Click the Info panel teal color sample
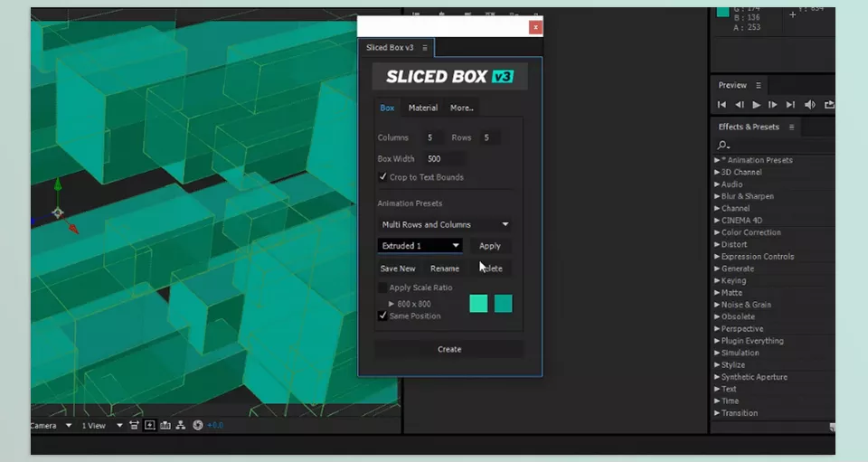The height and width of the screenshot is (462, 868). 722,12
